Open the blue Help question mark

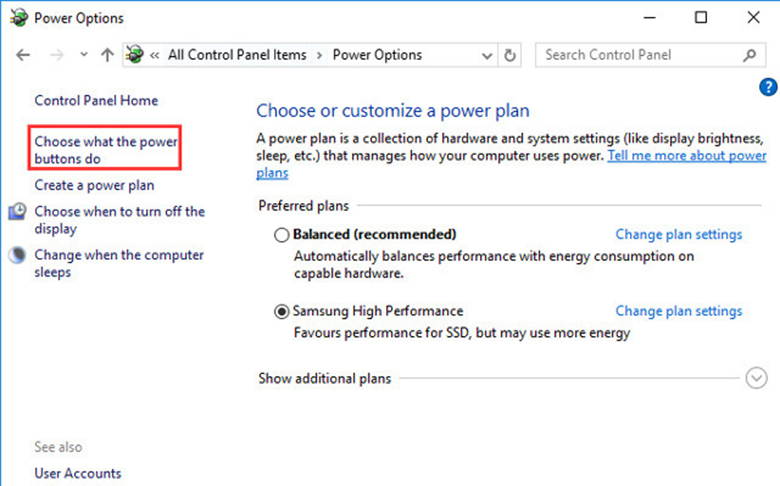click(x=769, y=88)
